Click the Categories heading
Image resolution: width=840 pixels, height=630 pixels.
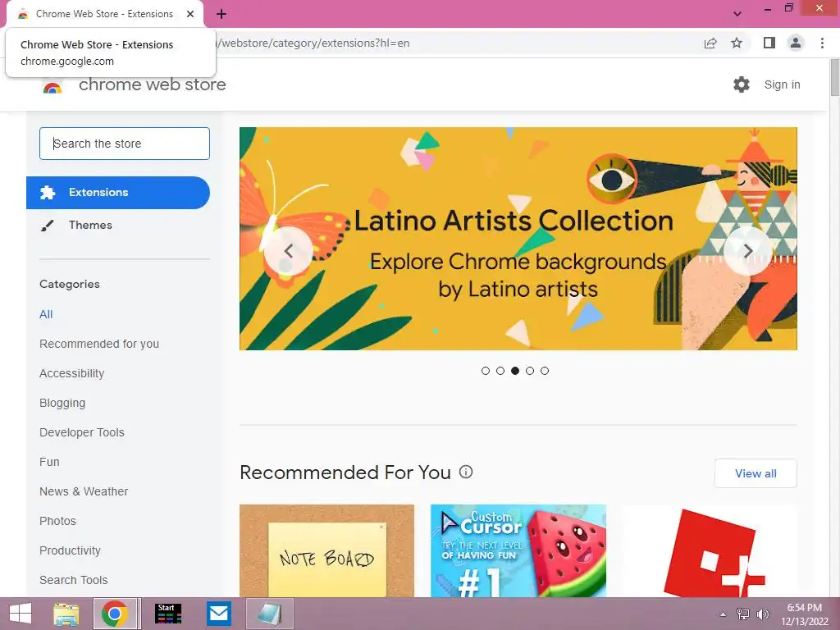pyautogui.click(x=70, y=284)
